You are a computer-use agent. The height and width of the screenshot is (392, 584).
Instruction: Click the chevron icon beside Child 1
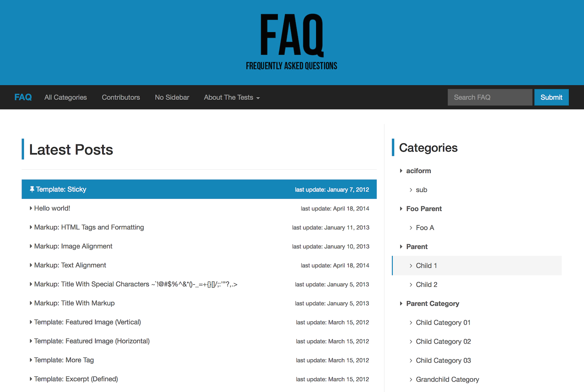(411, 266)
